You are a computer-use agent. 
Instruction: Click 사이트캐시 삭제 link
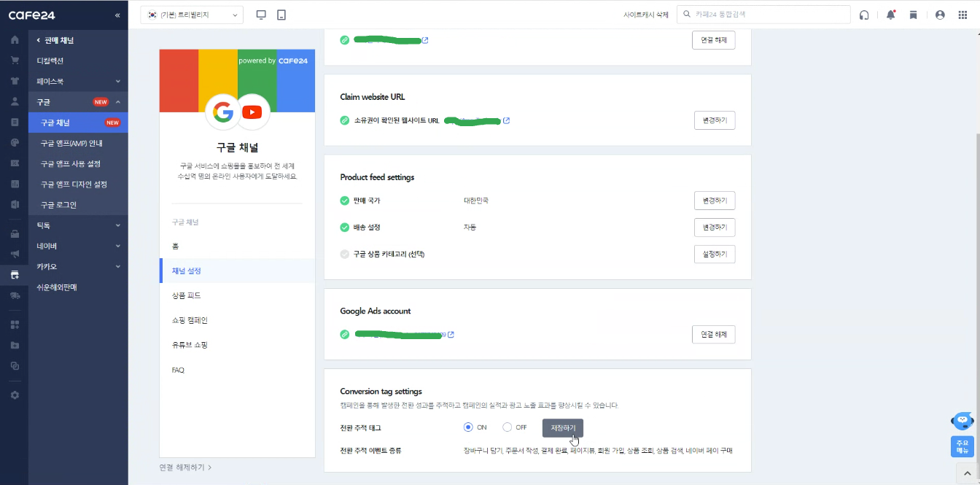tap(646, 15)
